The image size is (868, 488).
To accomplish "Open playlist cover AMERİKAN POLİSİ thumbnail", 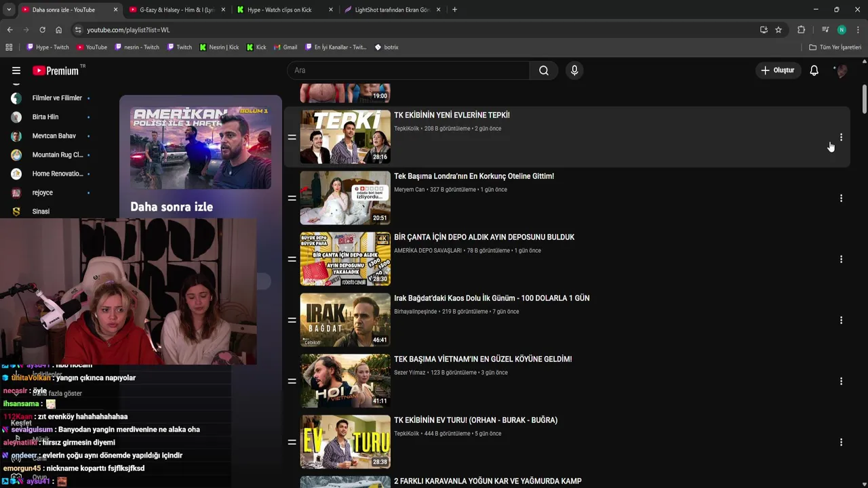I will (x=201, y=148).
